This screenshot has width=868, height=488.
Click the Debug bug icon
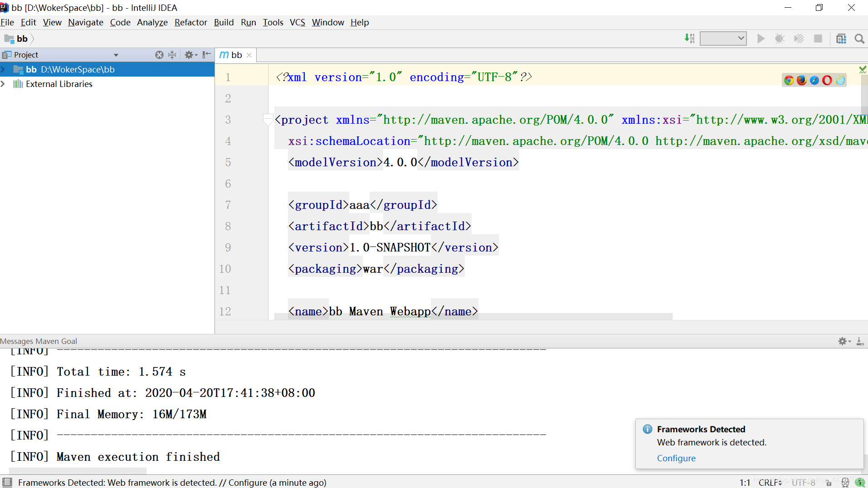[780, 39]
